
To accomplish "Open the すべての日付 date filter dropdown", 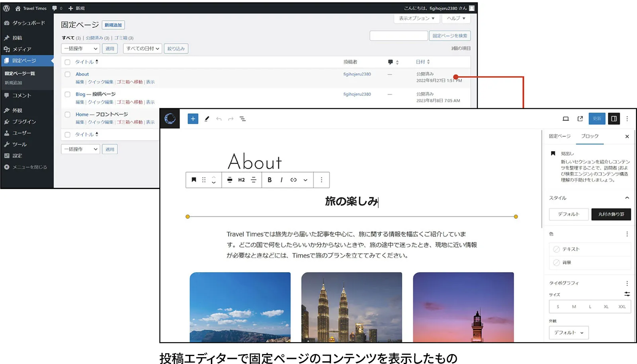I will click(x=142, y=49).
